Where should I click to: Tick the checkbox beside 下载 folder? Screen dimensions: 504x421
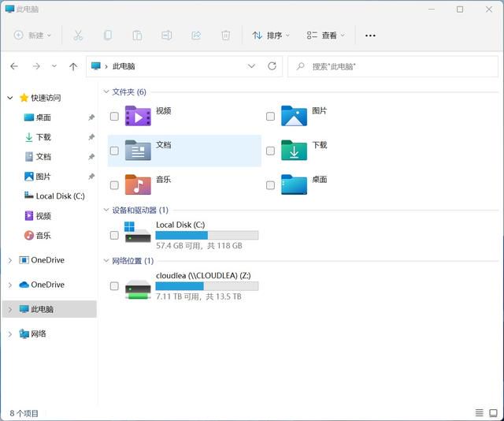click(x=270, y=151)
